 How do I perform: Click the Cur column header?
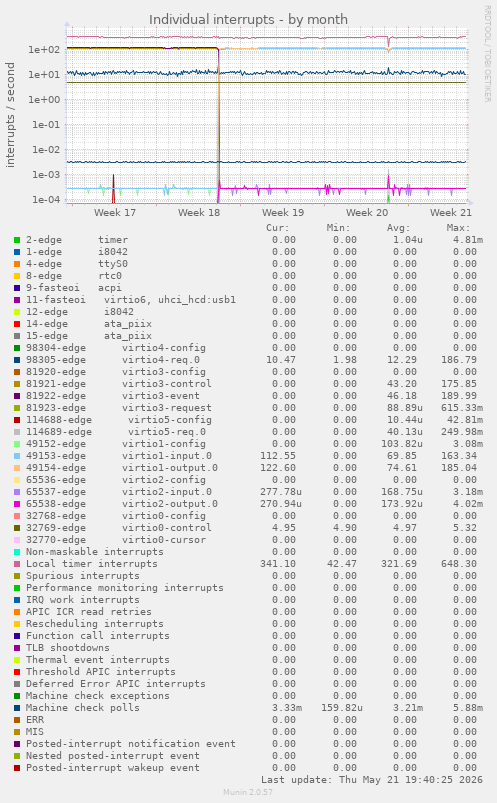tap(278, 228)
